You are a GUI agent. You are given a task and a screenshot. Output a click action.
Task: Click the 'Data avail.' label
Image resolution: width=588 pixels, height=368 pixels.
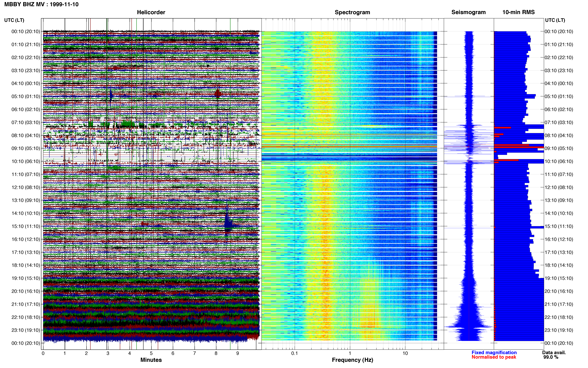coord(554,352)
